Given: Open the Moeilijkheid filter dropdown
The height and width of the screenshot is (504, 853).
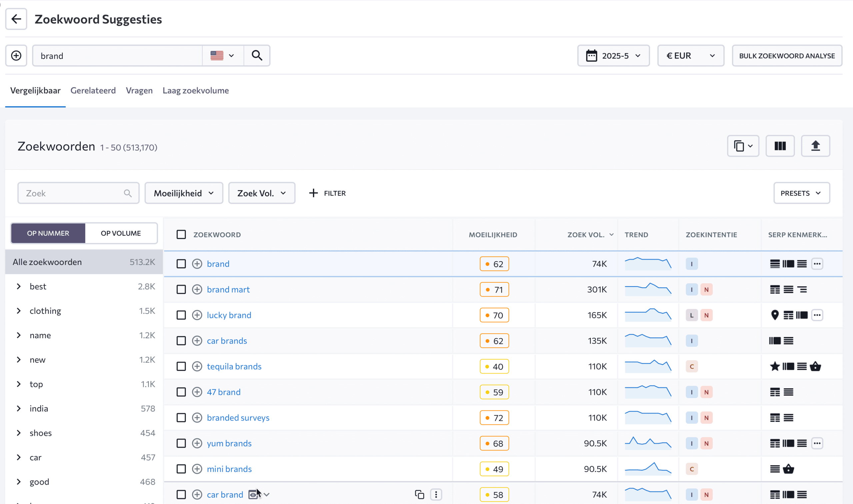Looking at the screenshot, I should (x=184, y=193).
